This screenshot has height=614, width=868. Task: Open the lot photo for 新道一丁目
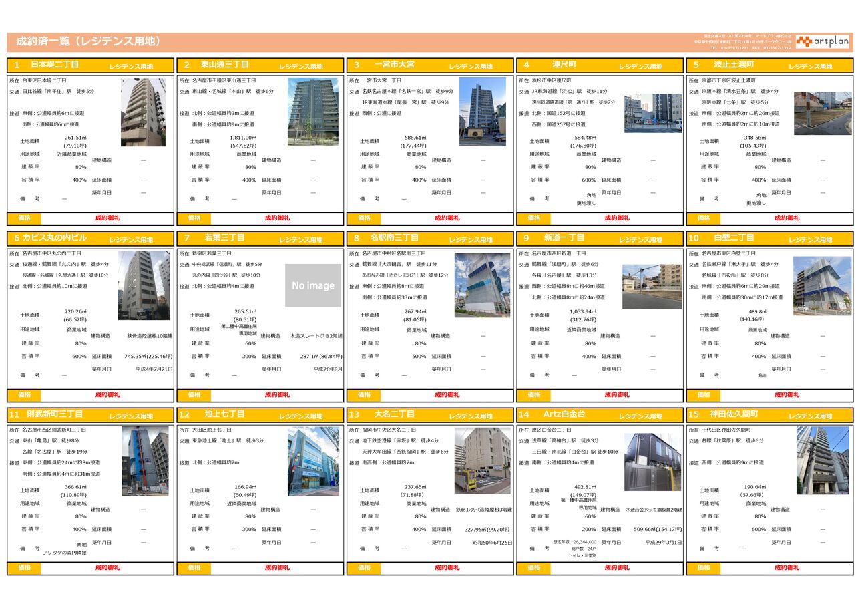click(652, 287)
